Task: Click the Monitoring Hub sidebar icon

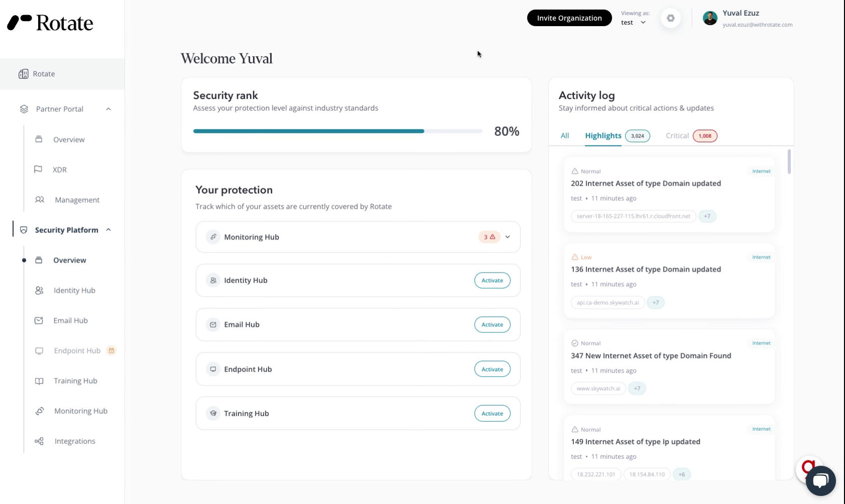Action: (x=39, y=411)
